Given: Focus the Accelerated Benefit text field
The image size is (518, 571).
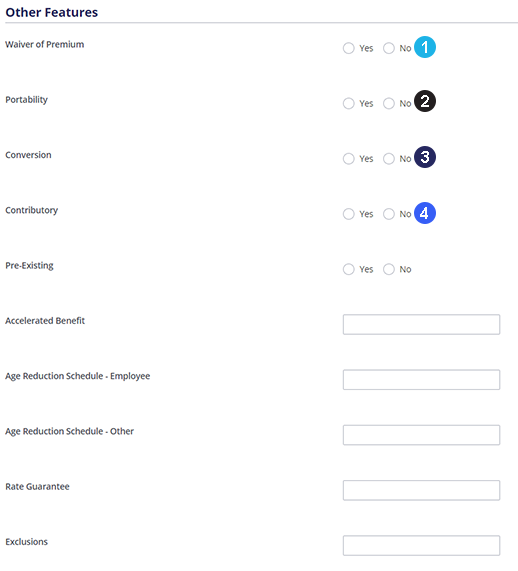Looking at the screenshot, I should (421, 324).
